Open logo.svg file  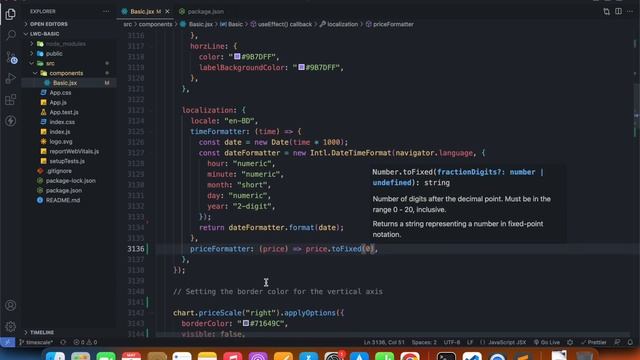[x=61, y=142]
